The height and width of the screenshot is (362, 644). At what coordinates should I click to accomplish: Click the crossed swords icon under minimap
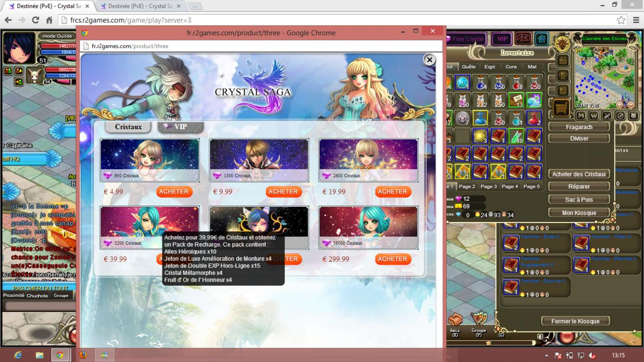tap(607, 115)
